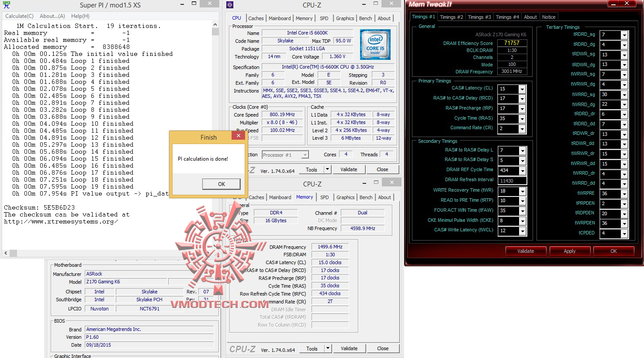Viewport: 644px width, 358px height.
Task: Click the CPU-Z title bar icon
Action: tap(230, 5)
